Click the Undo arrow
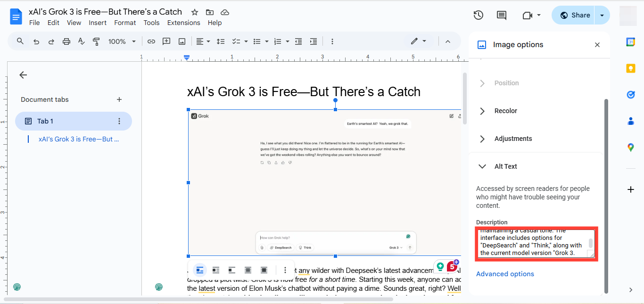The height and width of the screenshot is (304, 644). pos(36,41)
